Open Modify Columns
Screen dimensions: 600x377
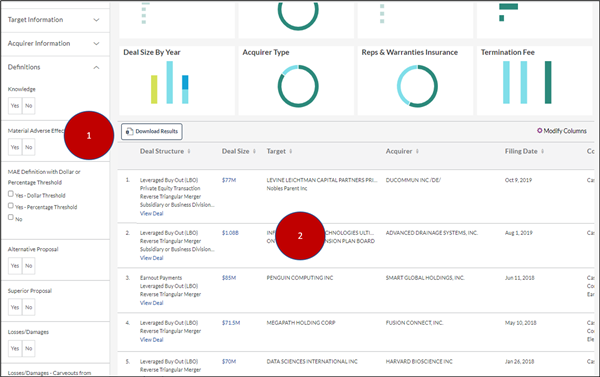pos(562,131)
